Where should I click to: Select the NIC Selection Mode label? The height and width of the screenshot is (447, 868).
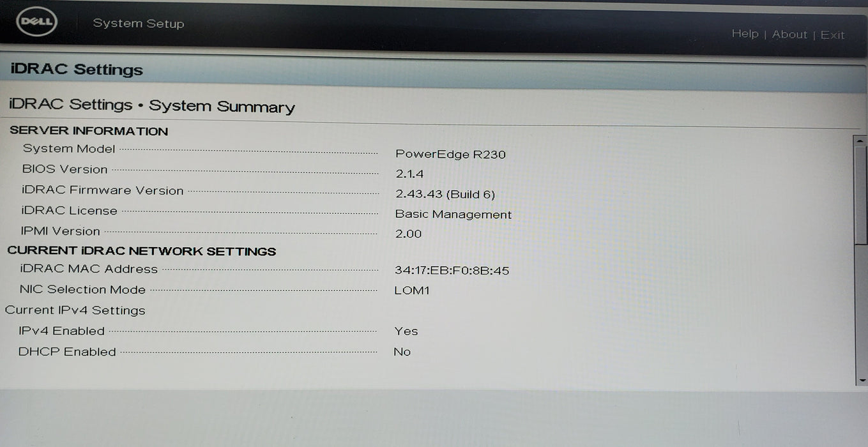coord(82,289)
